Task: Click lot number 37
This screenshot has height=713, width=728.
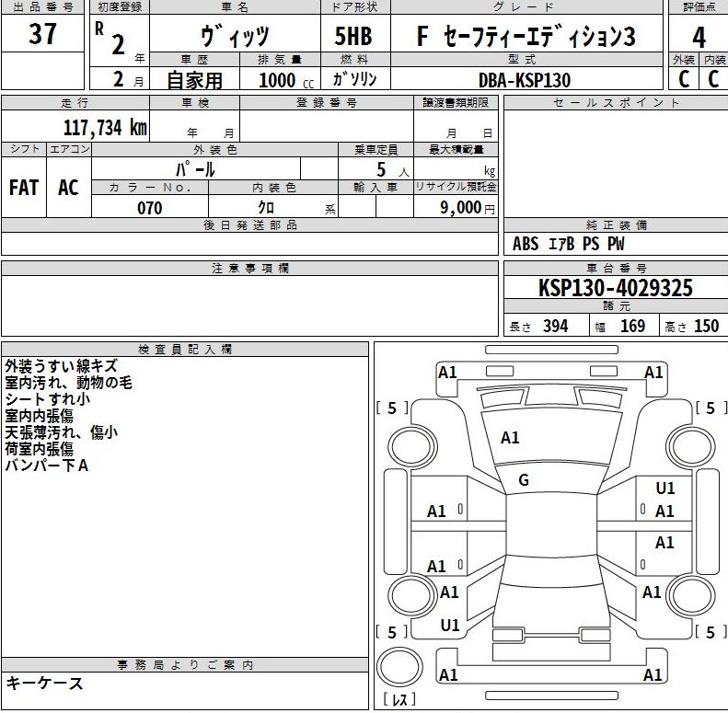Action: tap(42, 33)
